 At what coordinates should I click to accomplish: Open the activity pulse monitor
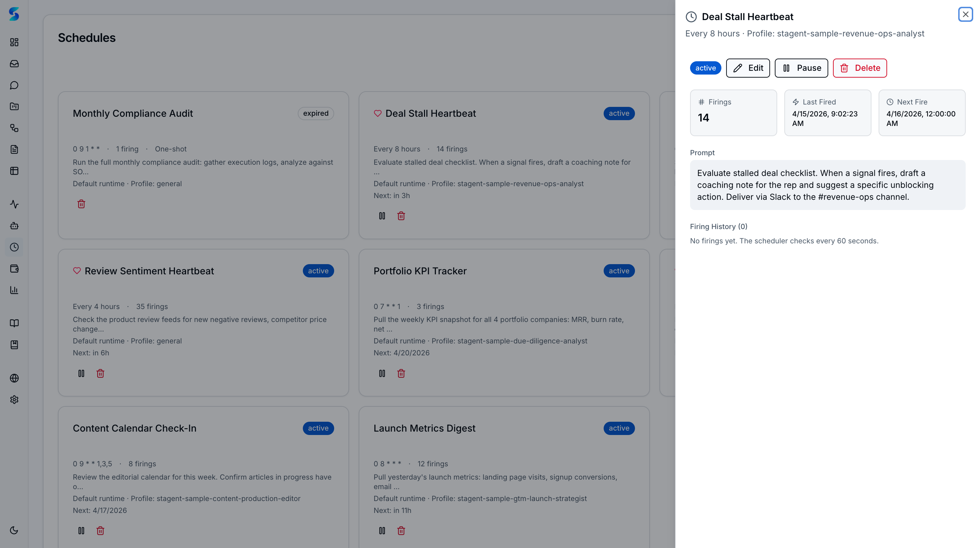[14, 204]
